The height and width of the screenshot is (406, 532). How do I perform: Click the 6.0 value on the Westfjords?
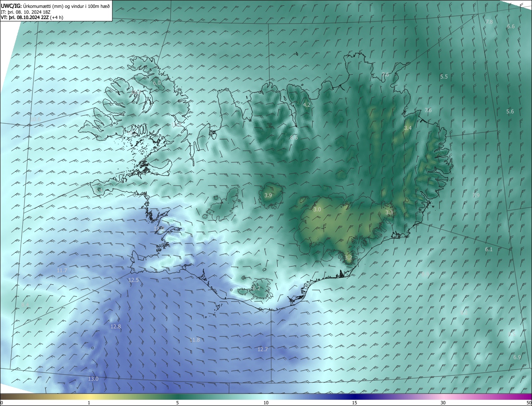tap(157, 83)
